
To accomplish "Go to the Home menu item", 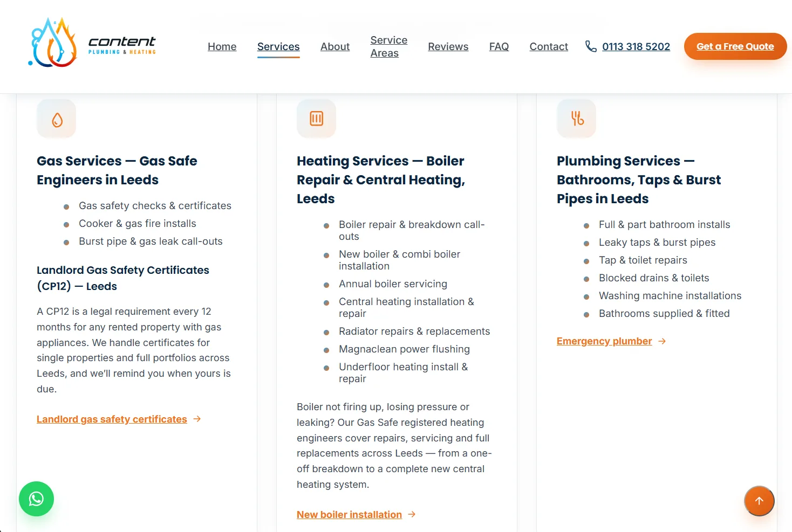I will click(222, 46).
